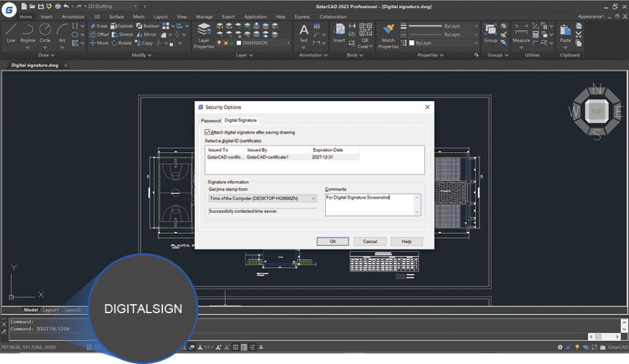Switch to the Layout1 tab

click(50, 310)
